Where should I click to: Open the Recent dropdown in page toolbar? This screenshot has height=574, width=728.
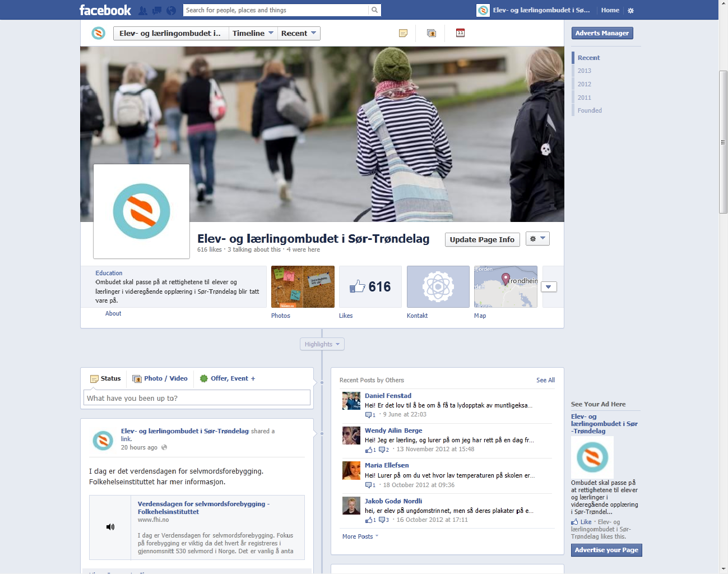(299, 33)
